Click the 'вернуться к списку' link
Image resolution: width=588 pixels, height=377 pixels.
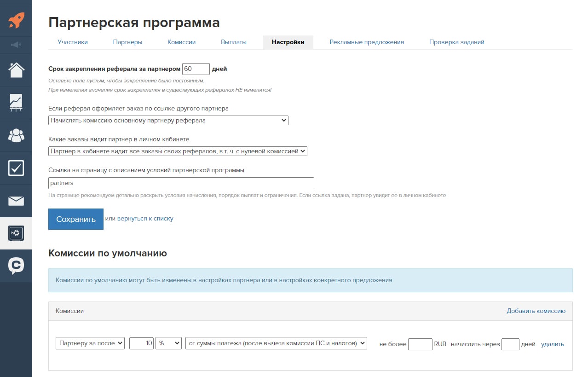point(145,219)
